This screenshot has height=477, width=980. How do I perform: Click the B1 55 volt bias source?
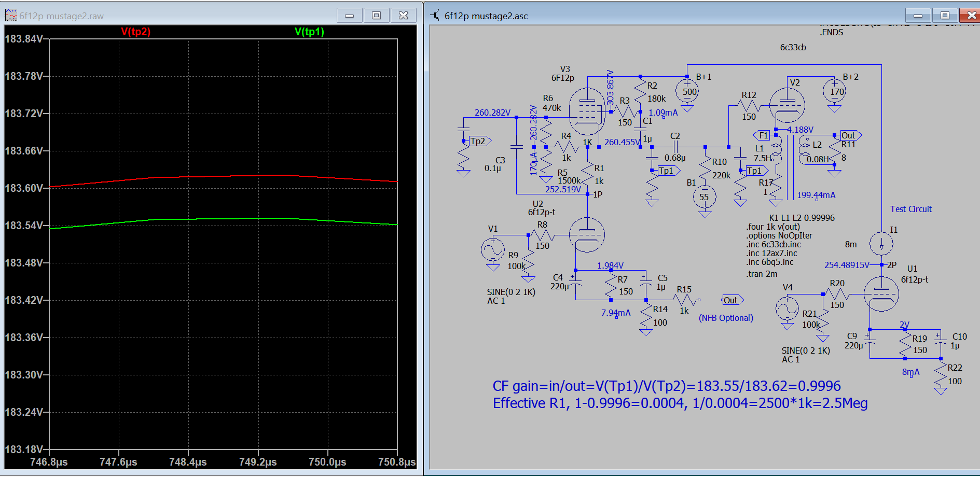pyautogui.click(x=705, y=197)
